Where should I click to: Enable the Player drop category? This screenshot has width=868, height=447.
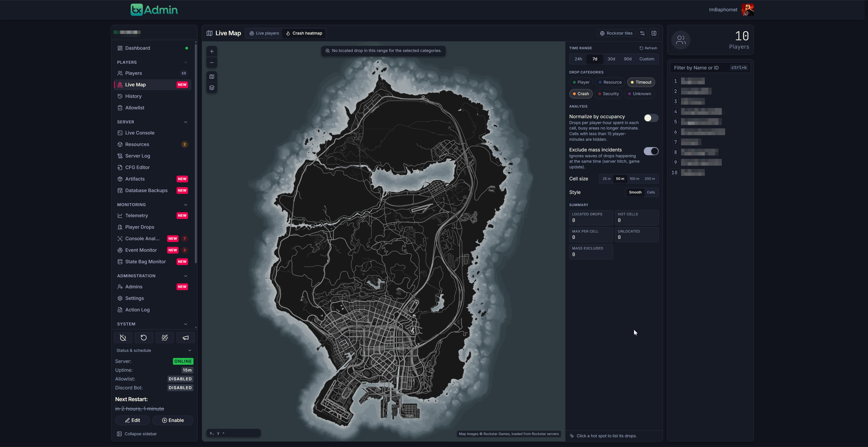click(x=581, y=82)
